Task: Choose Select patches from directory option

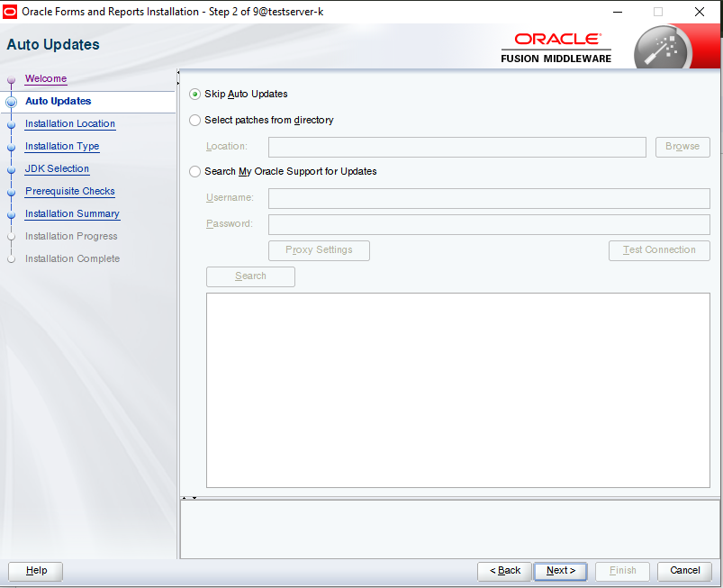Action: click(x=195, y=121)
